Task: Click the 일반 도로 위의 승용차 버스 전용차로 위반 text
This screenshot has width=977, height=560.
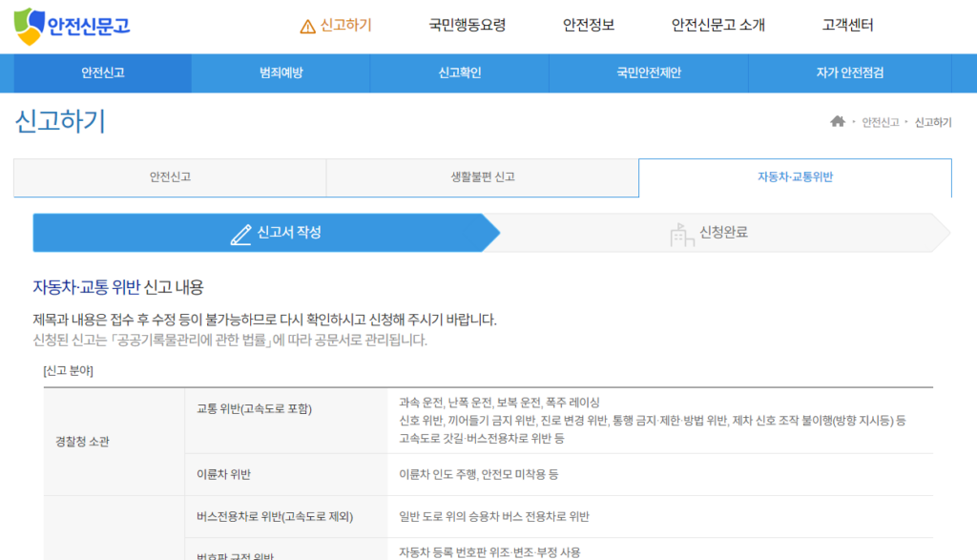Action: [494, 517]
